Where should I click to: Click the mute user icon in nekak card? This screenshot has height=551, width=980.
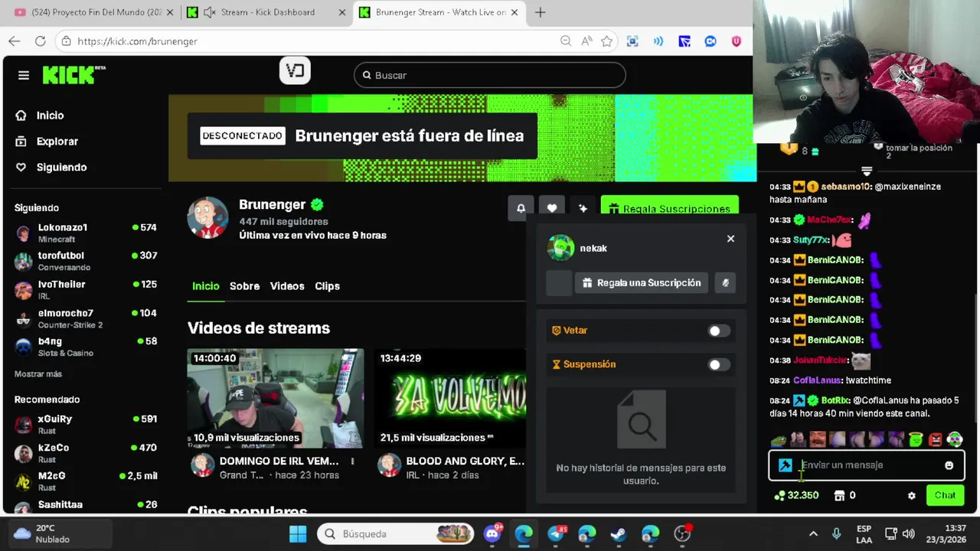point(725,283)
